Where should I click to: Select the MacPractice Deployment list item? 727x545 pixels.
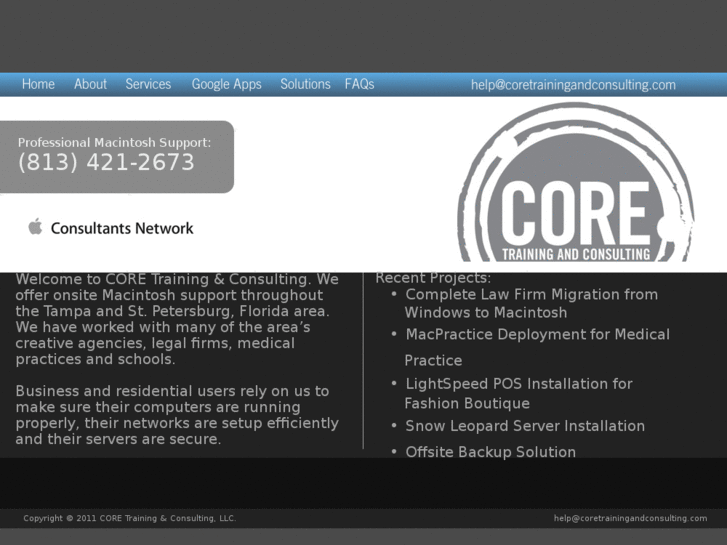(x=536, y=334)
